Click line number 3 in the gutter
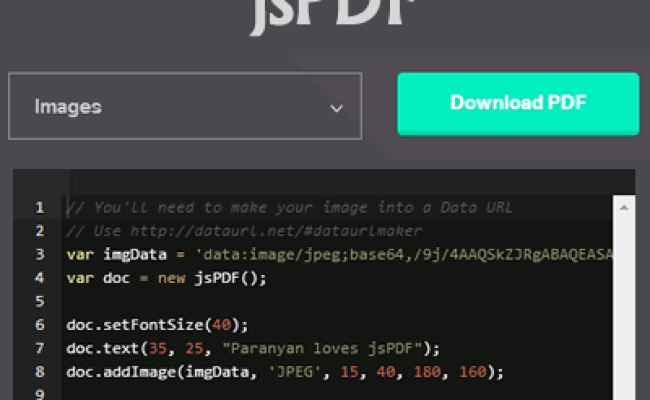Image resolution: width=650 pixels, height=400 pixels. [39, 254]
